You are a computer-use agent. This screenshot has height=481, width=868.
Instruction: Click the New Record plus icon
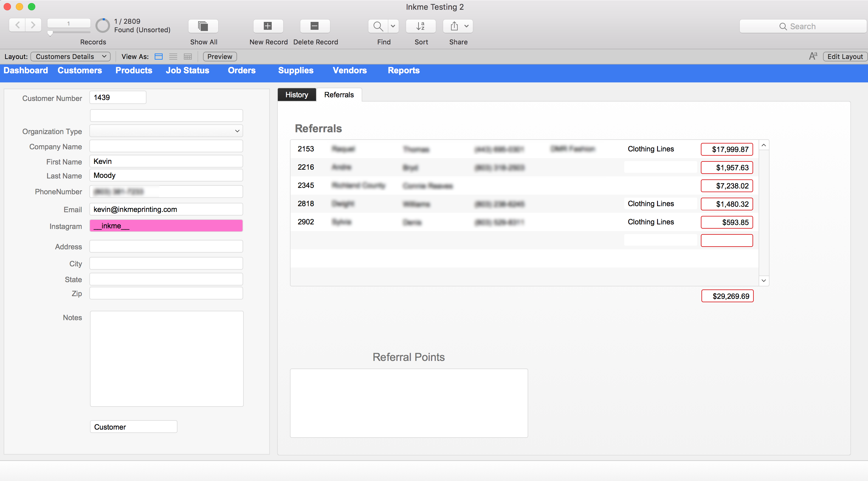pyautogui.click(x=268, y=26)
